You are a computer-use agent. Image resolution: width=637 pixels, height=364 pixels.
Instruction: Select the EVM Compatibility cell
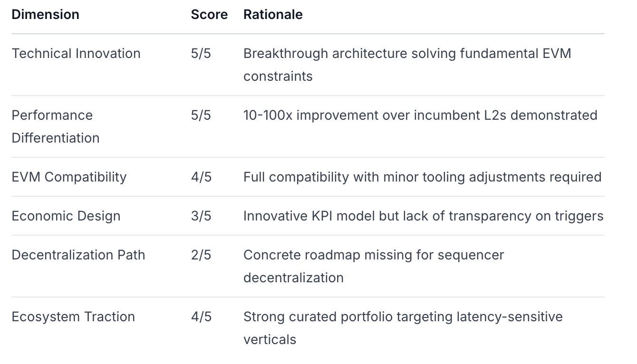tap(69, 177)
